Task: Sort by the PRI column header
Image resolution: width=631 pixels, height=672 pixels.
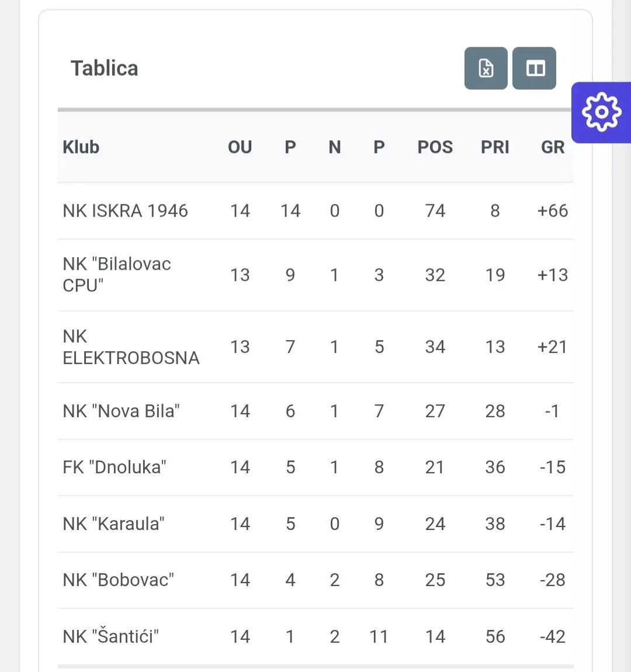Action: 495,147
